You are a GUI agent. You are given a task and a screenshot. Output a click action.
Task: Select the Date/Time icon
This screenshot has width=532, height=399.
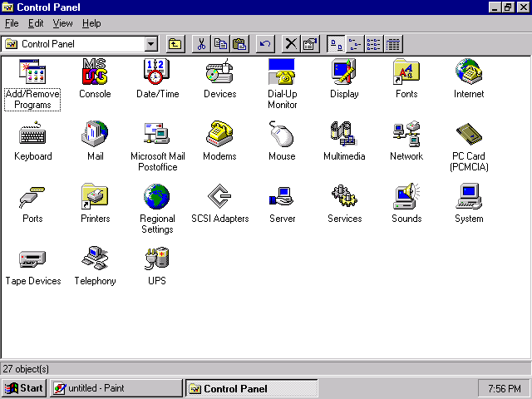coord(157,71)
